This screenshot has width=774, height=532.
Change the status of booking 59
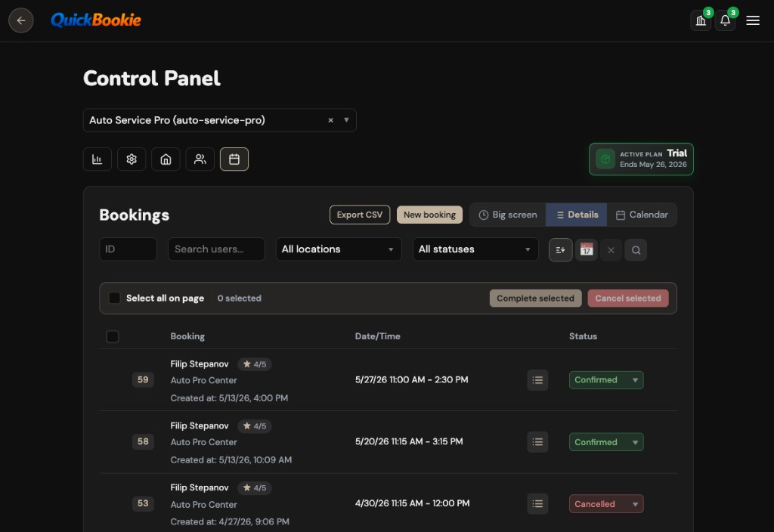(x=606, y=380)
